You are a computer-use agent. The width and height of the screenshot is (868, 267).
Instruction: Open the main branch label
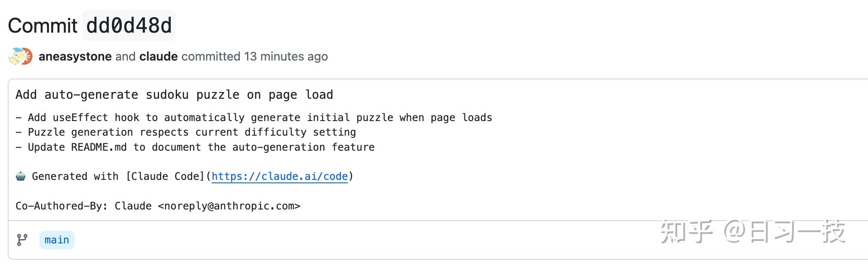[57, 240]
